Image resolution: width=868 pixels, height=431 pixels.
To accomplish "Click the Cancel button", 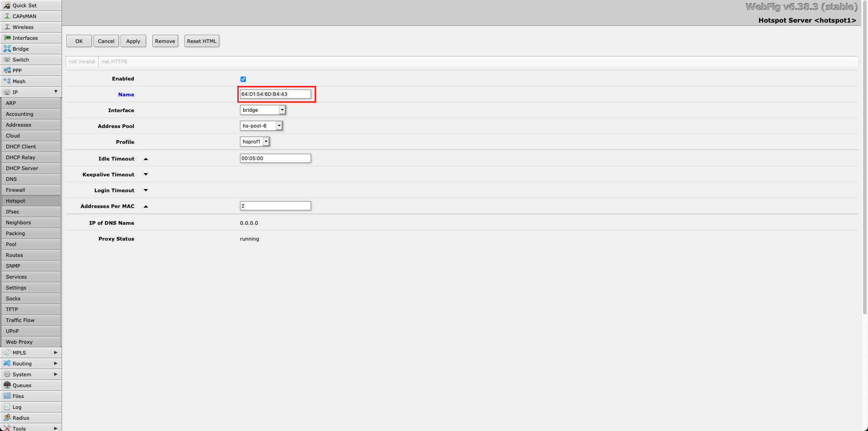I will 106,41.
